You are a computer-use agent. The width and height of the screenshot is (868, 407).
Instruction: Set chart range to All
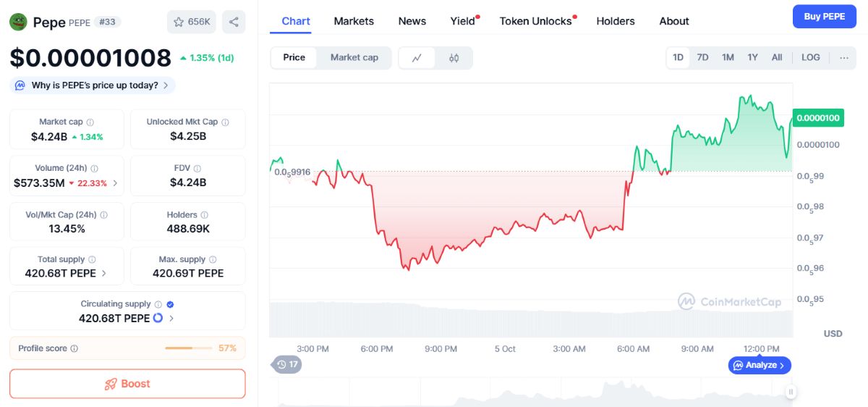[777, 57]
